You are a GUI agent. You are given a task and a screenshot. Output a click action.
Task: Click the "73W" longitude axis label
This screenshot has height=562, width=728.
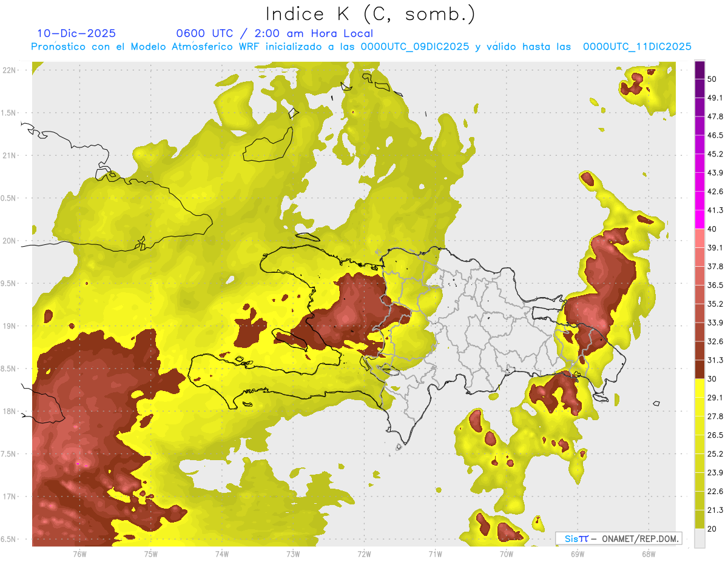tap(293, 554)
